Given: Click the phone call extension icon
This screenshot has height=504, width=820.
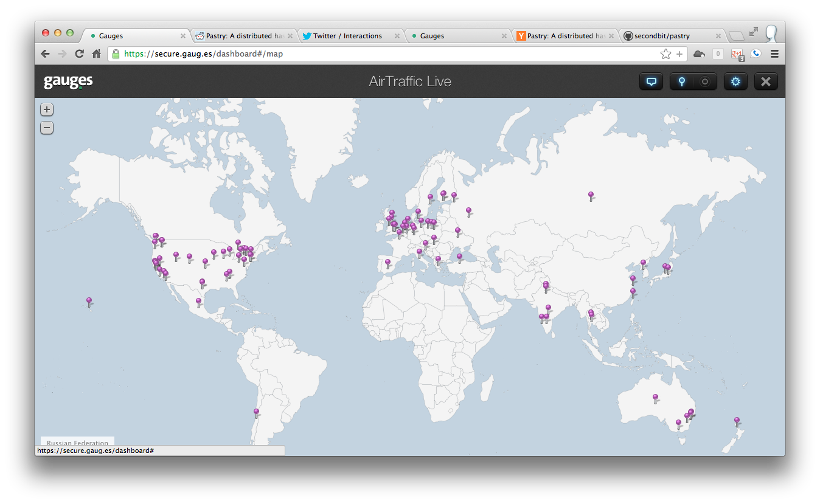Looking at the screenshot, I should point(756,54).
